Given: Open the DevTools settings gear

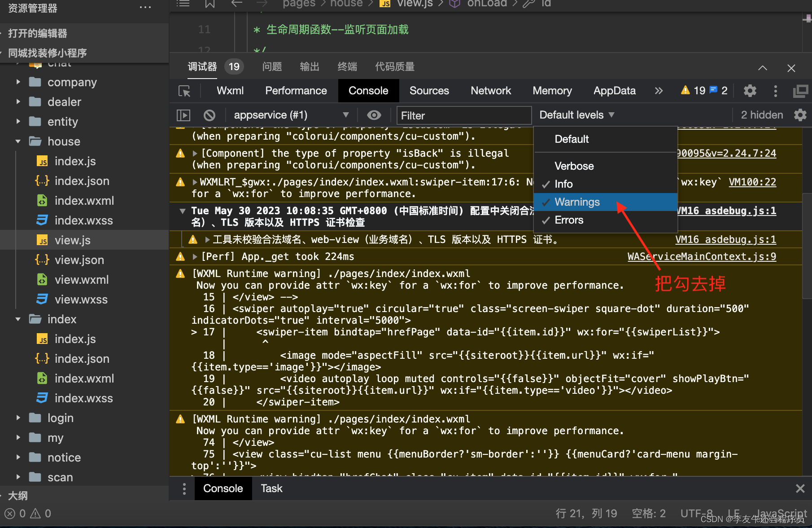Looking at the screenshot, I should [x=750, y=91].
